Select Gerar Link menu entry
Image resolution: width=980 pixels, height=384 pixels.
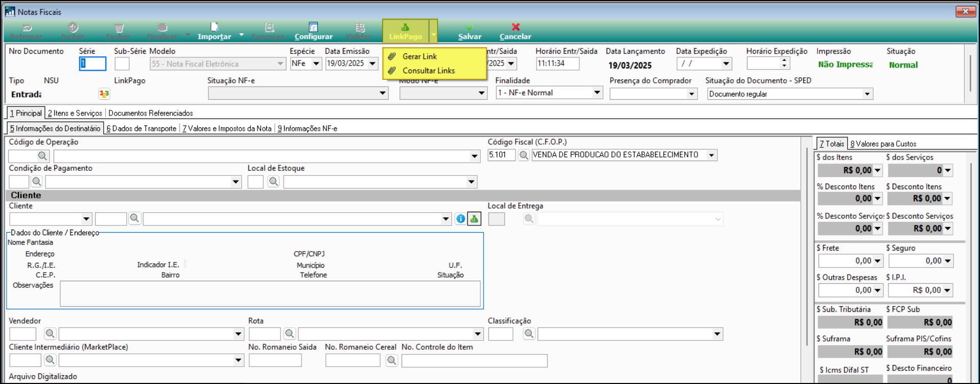(x=419, y=56)
